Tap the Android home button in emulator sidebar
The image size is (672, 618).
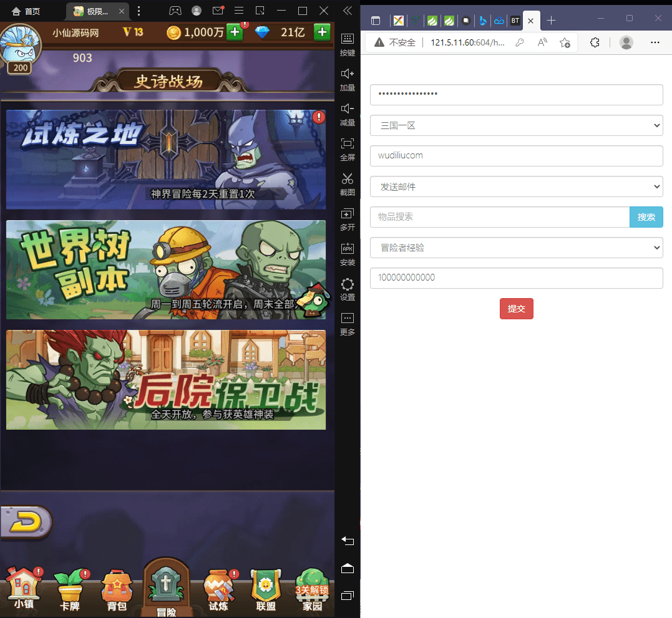tap(347, 568)
